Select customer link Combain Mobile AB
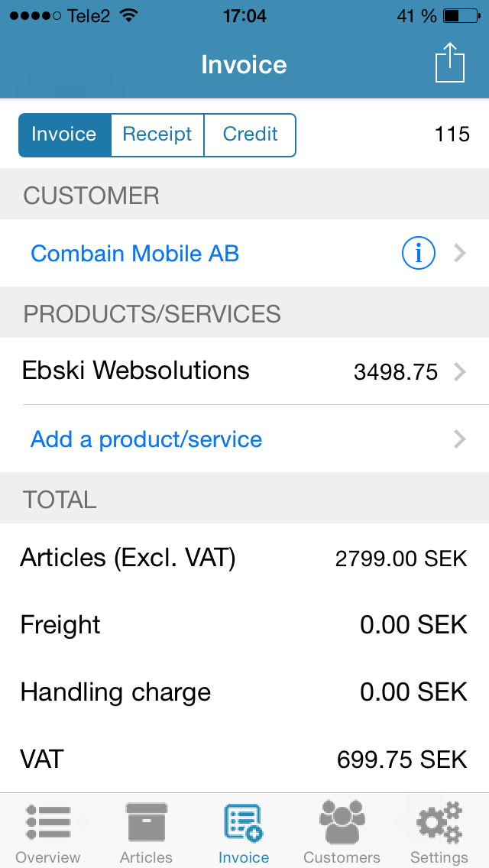This screenshot has width=489, height=868. 135,253
